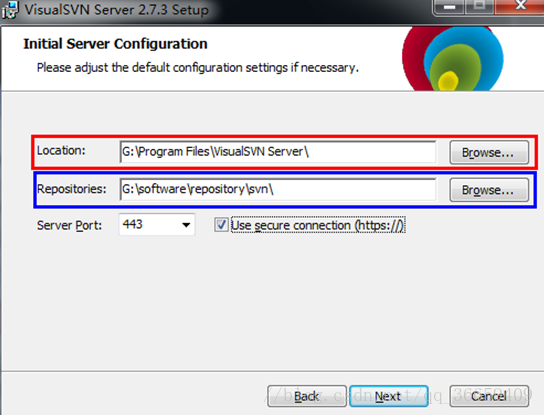This screenshot has height=415, width=544.
Task: Cancel the VisualSVN Server setup
Action: point(489,396)
